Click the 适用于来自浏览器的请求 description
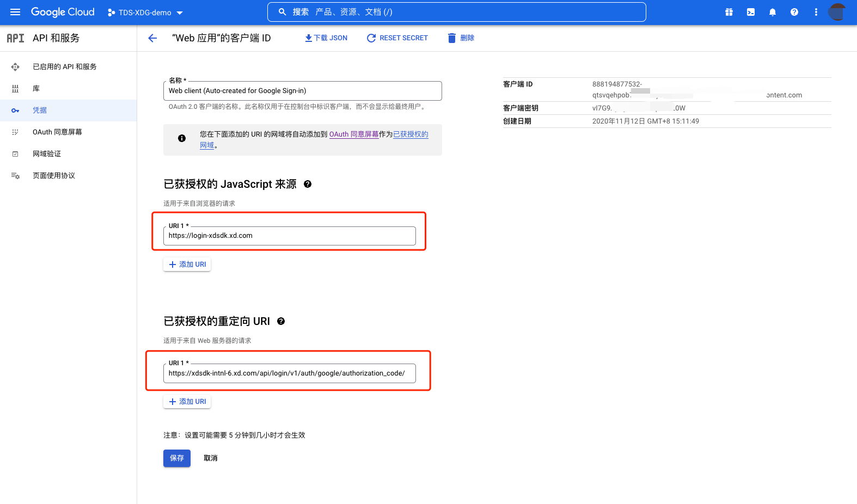Image resolution: width=857 pixels, height=504 pixels. point(199,204)
